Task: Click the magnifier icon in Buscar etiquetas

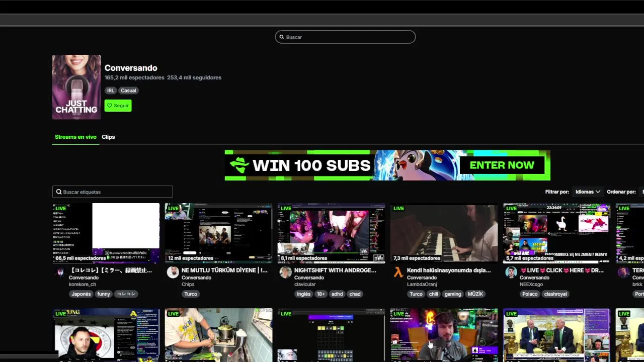Action: tap(59, 192)
